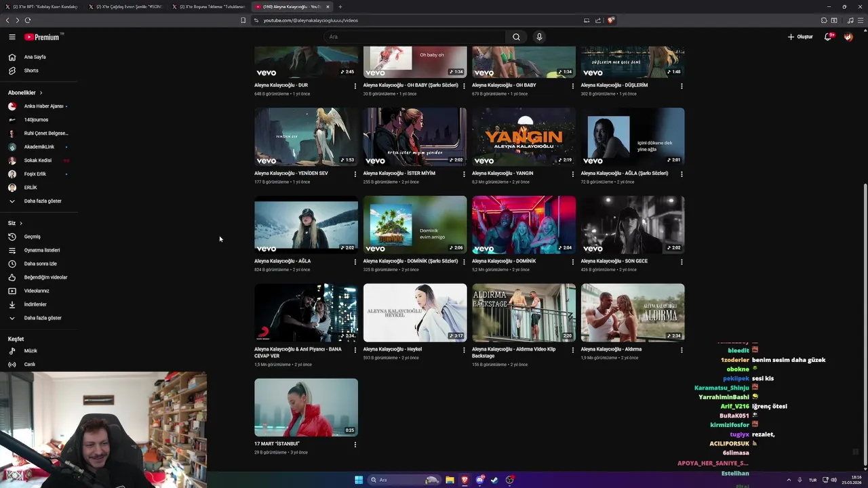Image resolution: width=868 pixels, height=488 pixels.
Task: Open the notifications bell
Action: 828,37
